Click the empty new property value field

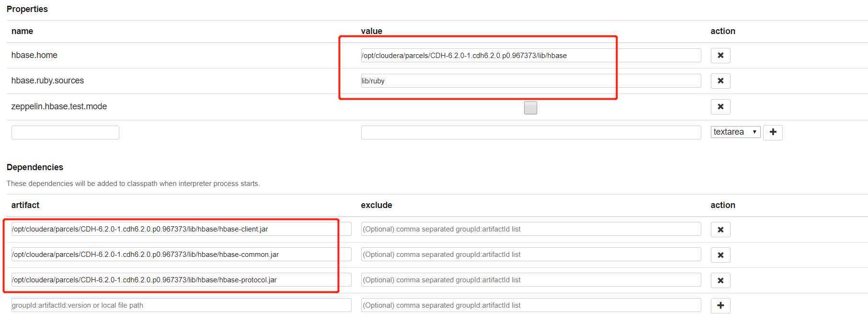530,133
